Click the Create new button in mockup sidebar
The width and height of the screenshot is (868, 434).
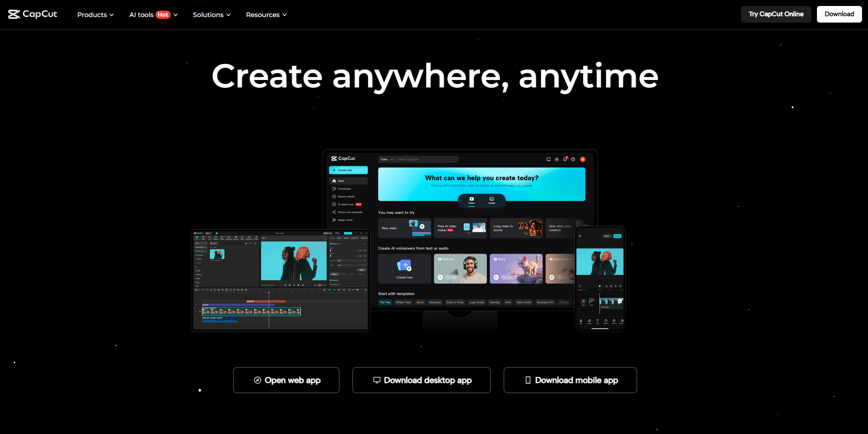[x=348, y=170]
